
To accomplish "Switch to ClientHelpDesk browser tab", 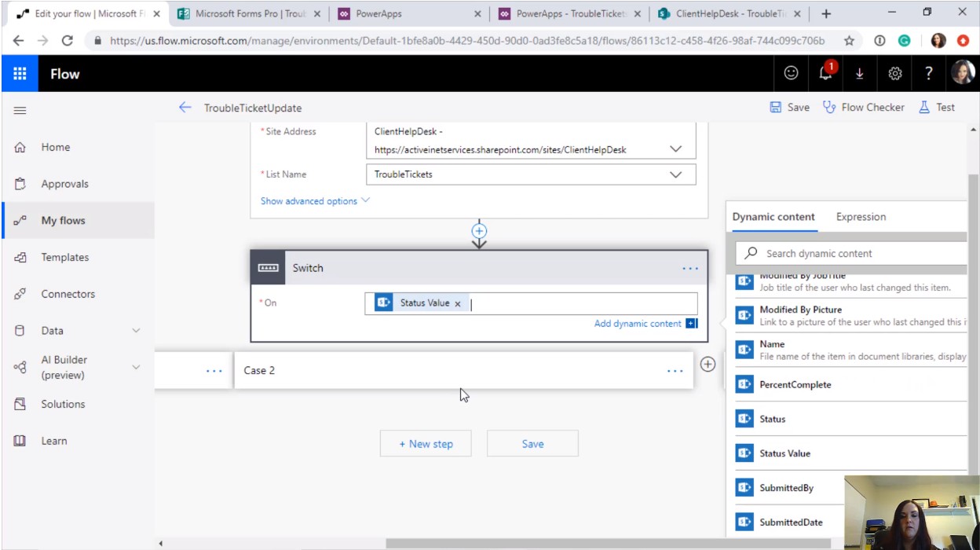I will (730, 13).
